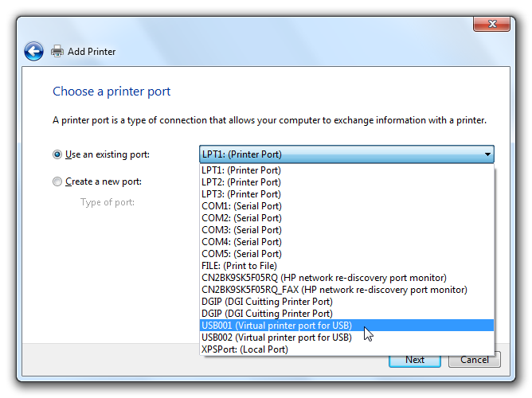The width and height of the screenshot is (532, 398).
Task: Select USB001 virtual printer port for USB
Action: click(x=276, y=326)
